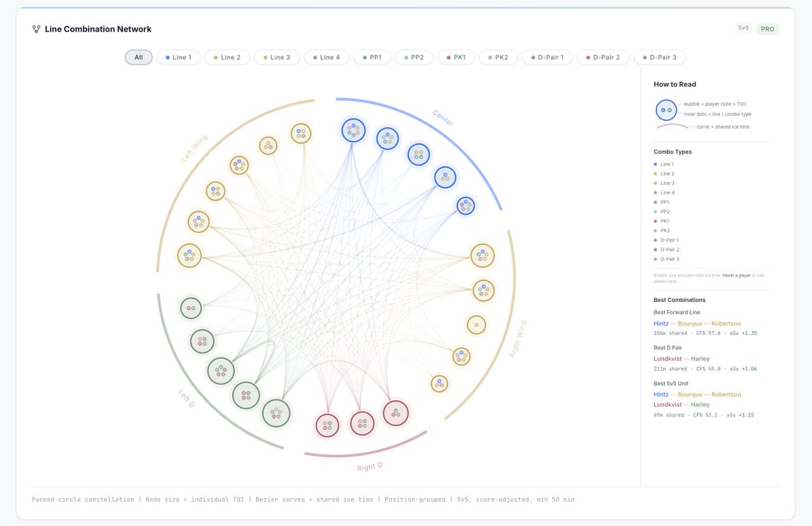
Task: Select the D-Pair 1 chip
Action: (547, 58)
